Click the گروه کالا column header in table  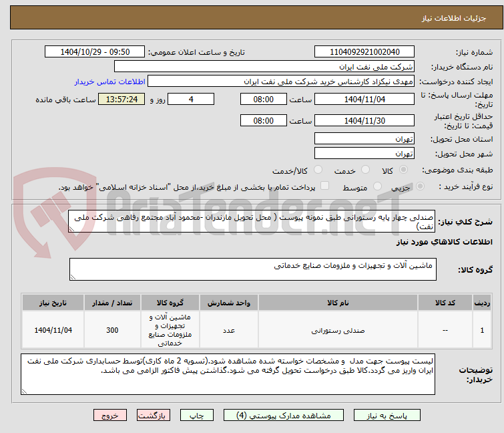click(170, 303)
